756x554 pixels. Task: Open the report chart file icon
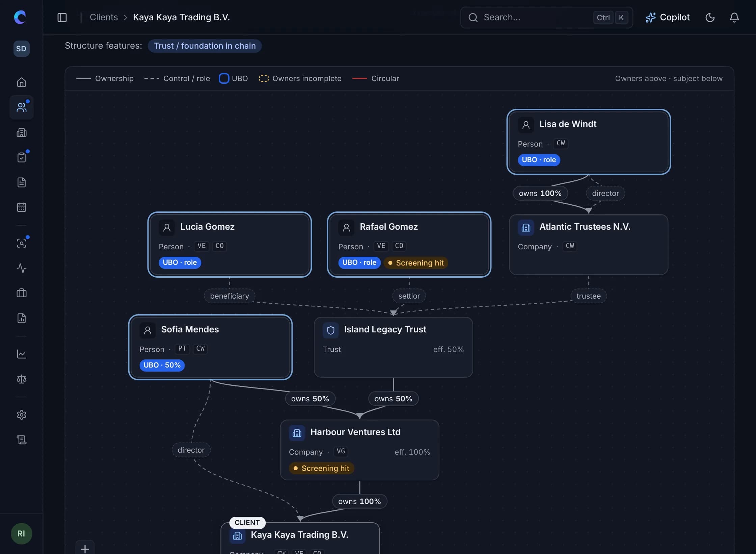[22, 318]
